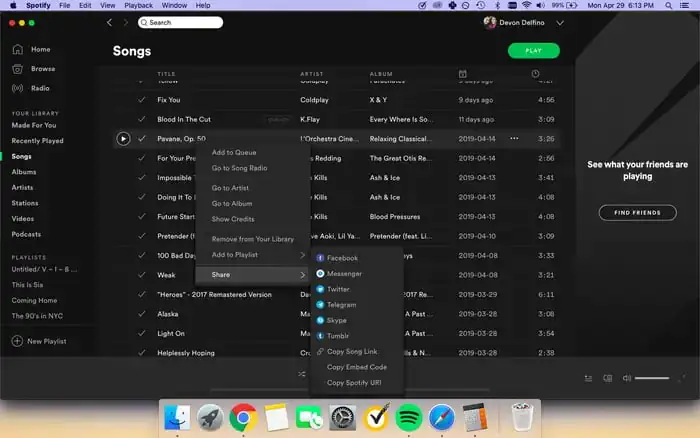The width and height of the screenshot is (700, 438).
Task: Open Spotify from the macOS dock
Action: [407, 417]
